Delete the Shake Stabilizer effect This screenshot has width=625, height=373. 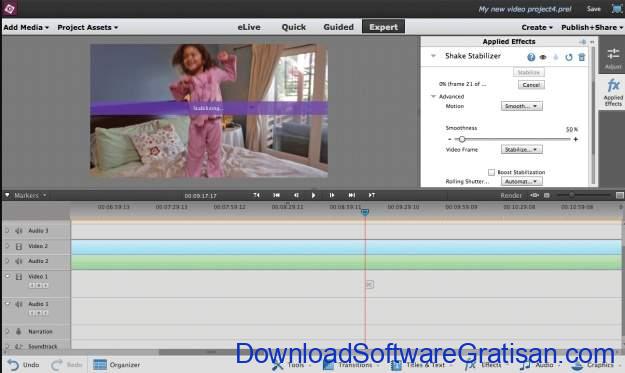[582, 57]
